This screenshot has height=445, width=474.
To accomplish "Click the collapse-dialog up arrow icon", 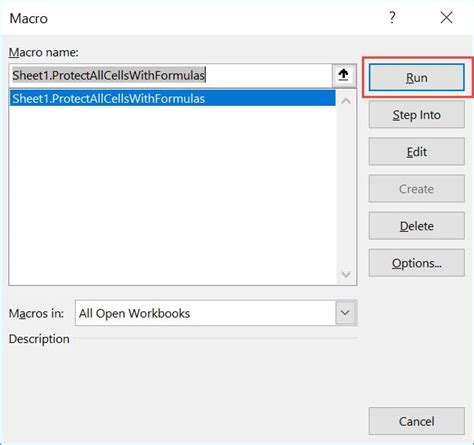I will tap(343, 75).
